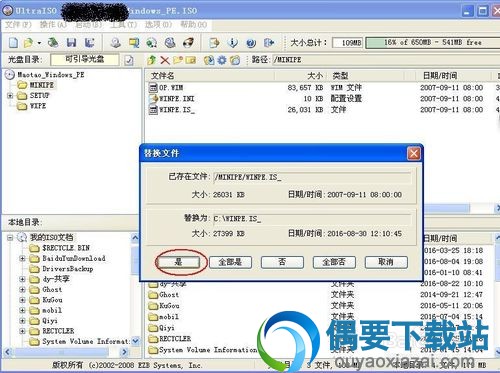Click the icon right of the gear
The image size is (500, 373).
(x=235, y=60)
